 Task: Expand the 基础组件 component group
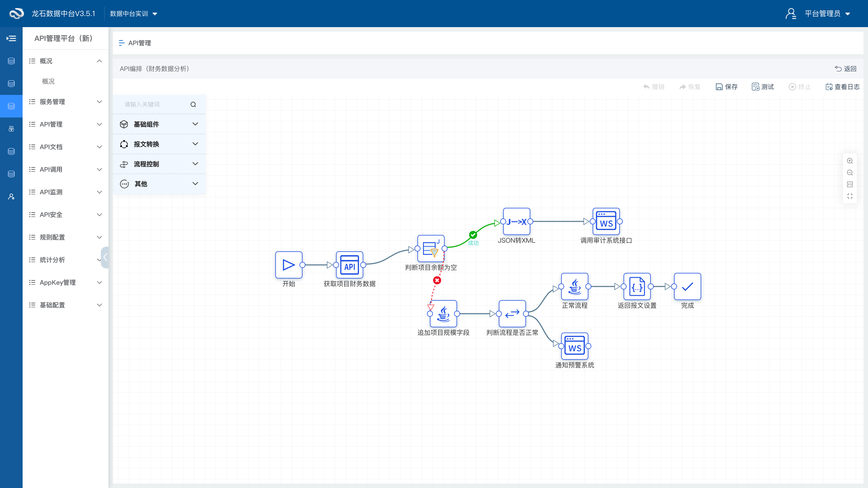click(x=159, y=124)
